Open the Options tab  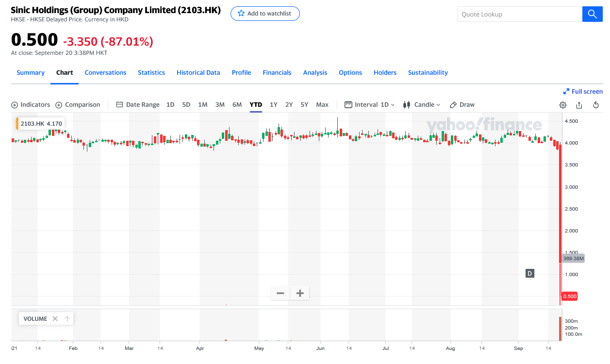pyautogui.click(x=350, y=72)
